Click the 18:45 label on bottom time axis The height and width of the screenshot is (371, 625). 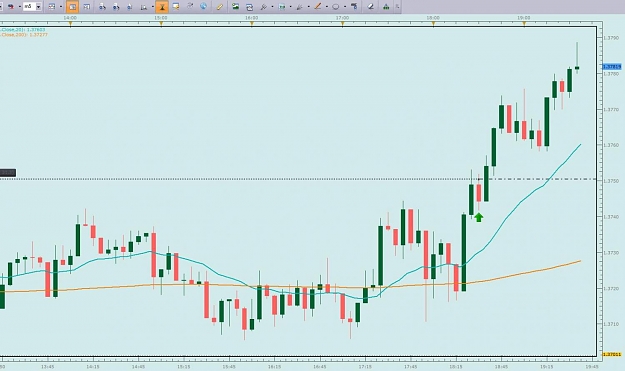point(501,367)
